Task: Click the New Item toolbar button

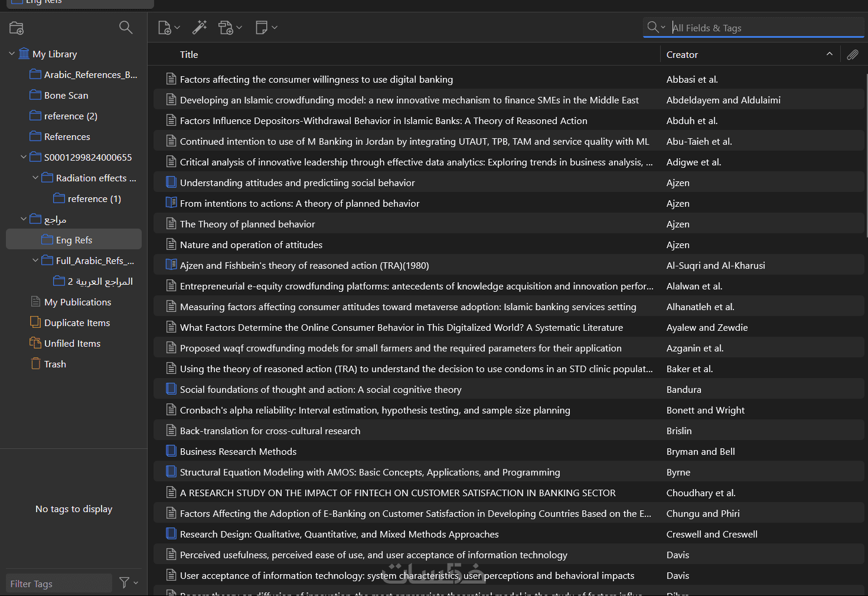Action: (x=169, y=28)
